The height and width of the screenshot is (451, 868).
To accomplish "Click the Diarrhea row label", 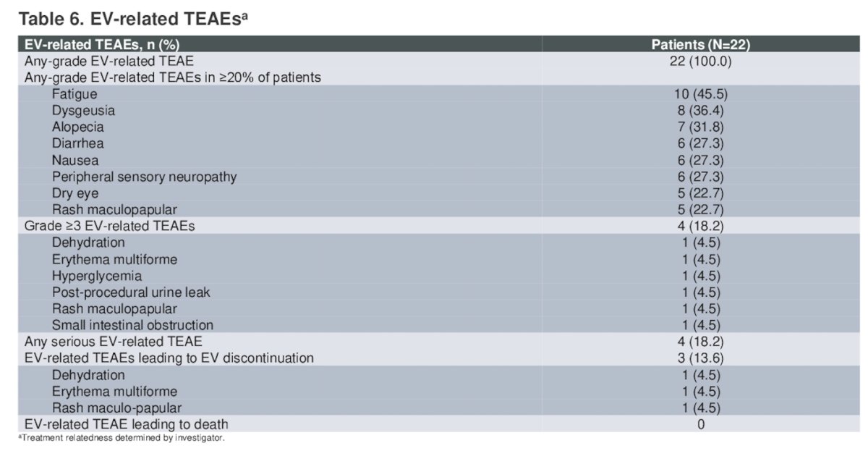I will point(78,144).
